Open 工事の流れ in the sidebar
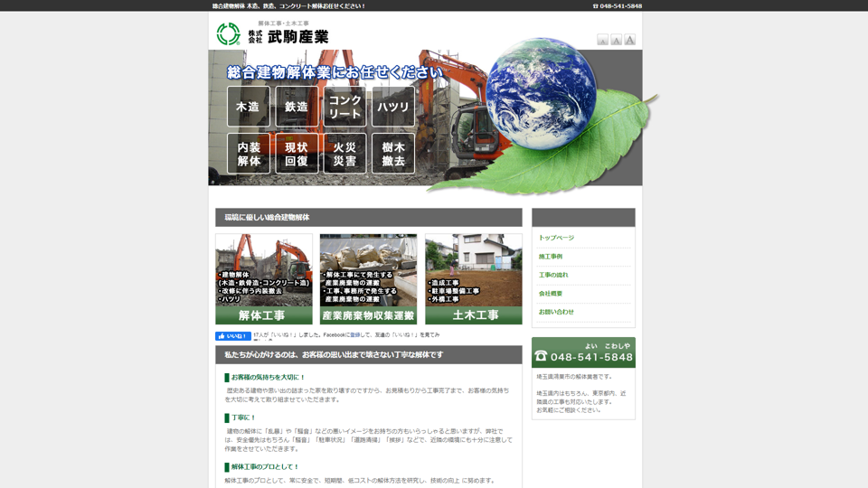 pyautogui.click(x=553, y=275)
